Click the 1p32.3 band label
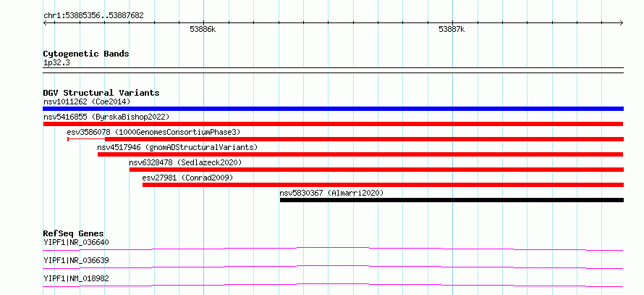This screenshot has height=295, width=644. point(56,63)
